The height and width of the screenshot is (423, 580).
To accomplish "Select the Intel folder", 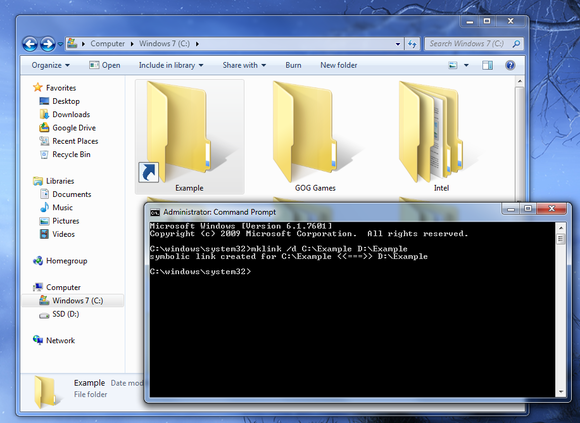I will pyautogui.click(x=441, y=137).
